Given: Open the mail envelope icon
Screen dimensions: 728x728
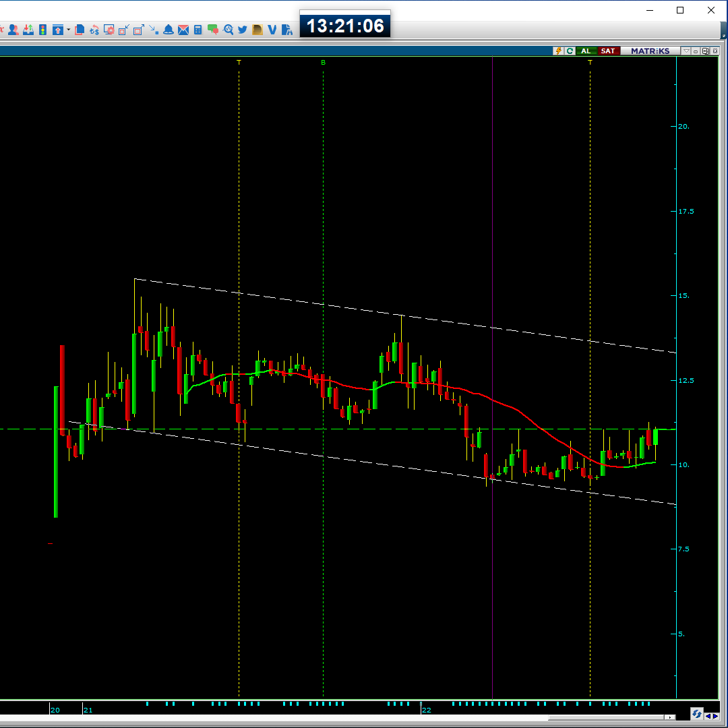Looking at the screenshot, I should [x=183, y=30].
